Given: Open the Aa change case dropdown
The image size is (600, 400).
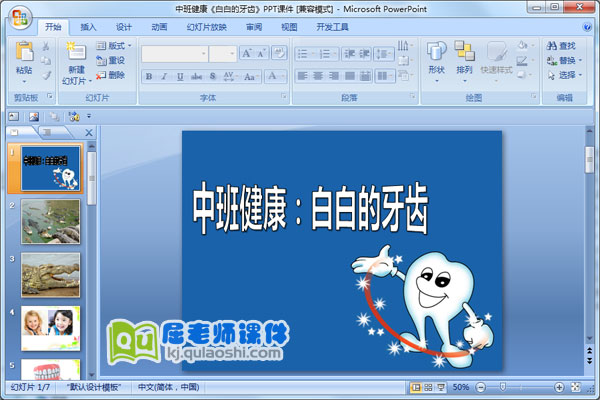Looking at the screenshot, I should [x=251, y=77].
